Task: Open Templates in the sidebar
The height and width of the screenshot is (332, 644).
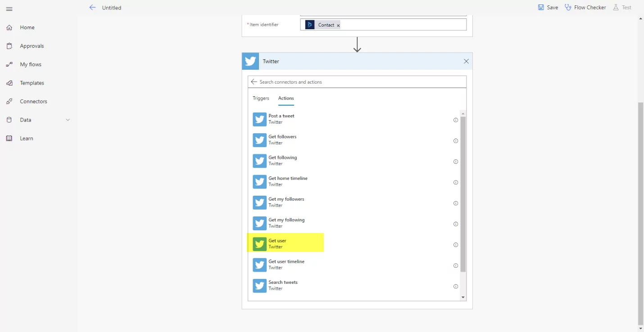Action: 32,83
